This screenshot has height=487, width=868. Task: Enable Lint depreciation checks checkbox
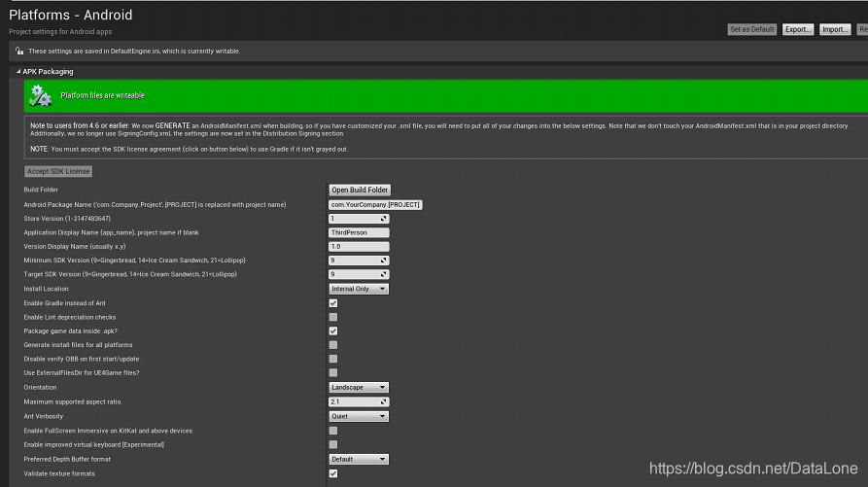coord(333,317)
